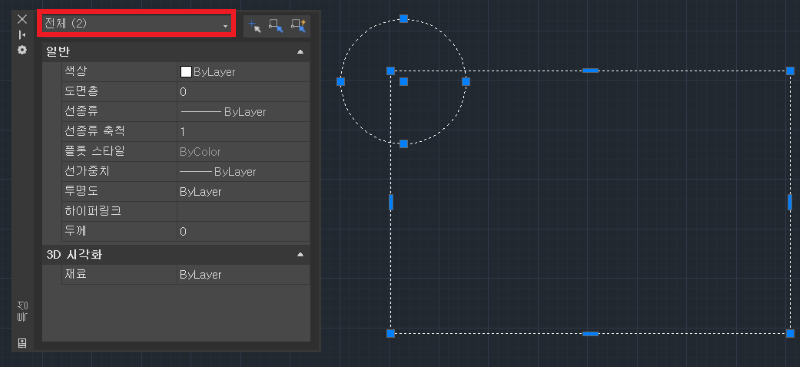Open Quick Select tool icon
The image size is (800, 367).
pos(298,26)
